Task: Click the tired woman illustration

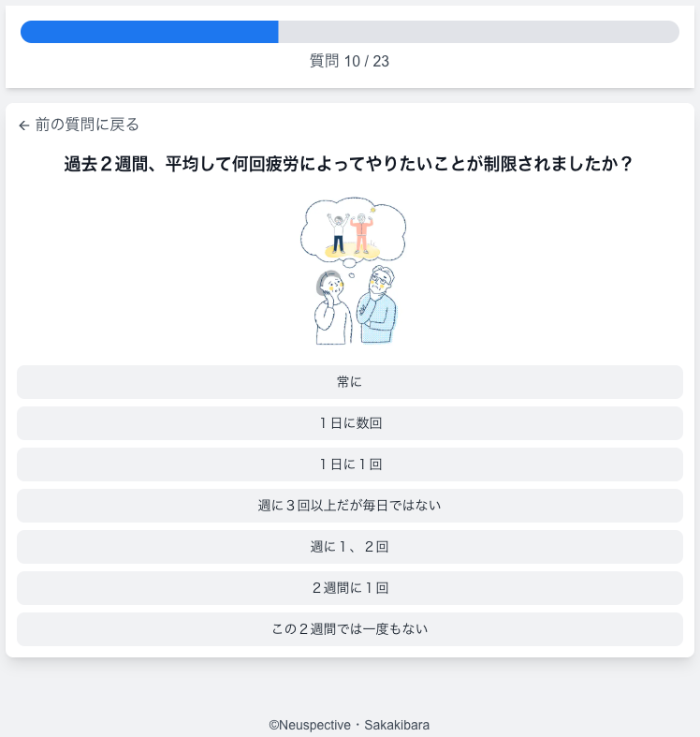Action: [332, 308]
